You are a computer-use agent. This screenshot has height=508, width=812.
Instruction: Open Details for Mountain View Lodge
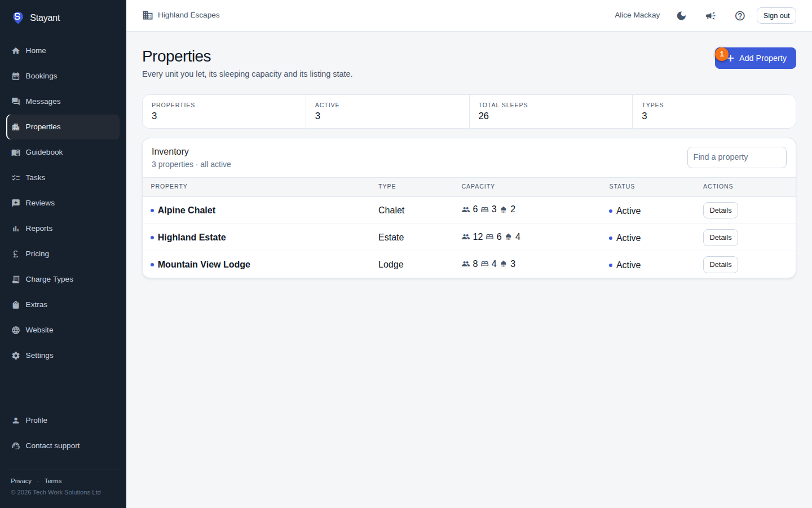tap(720, 265)
